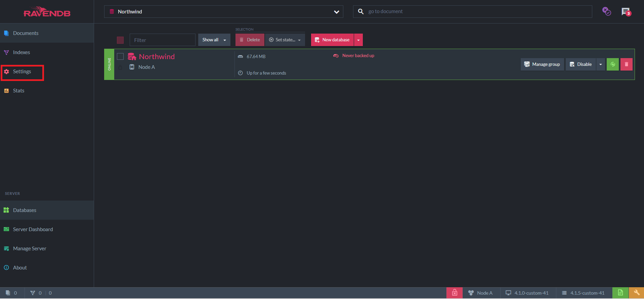
Task: Expand the New database split arrow
Action: tap(358, 40)
